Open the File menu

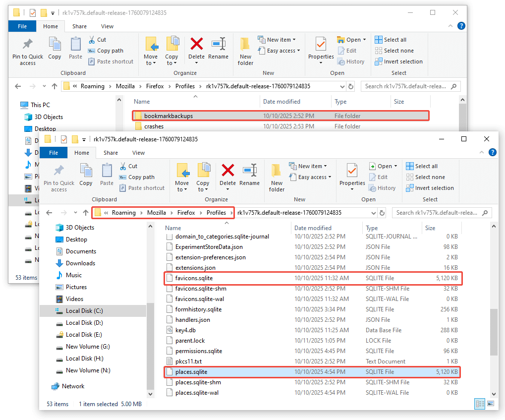53,152
